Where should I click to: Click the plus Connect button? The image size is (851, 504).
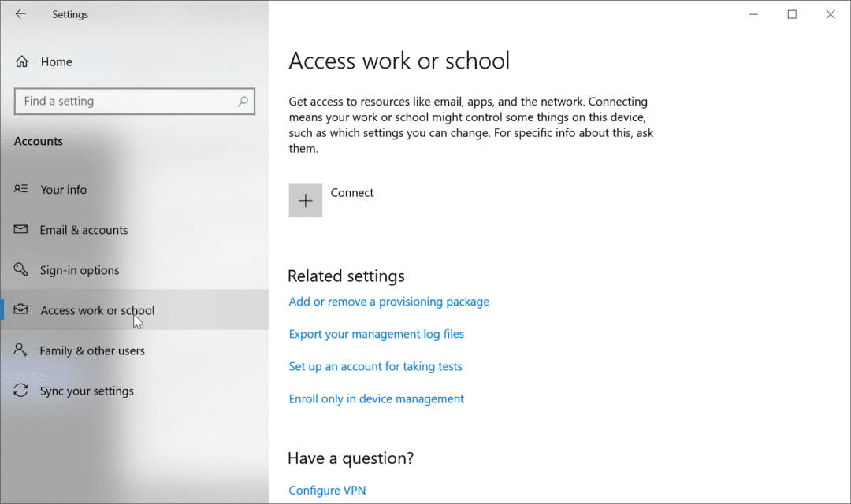click(305, 200)
